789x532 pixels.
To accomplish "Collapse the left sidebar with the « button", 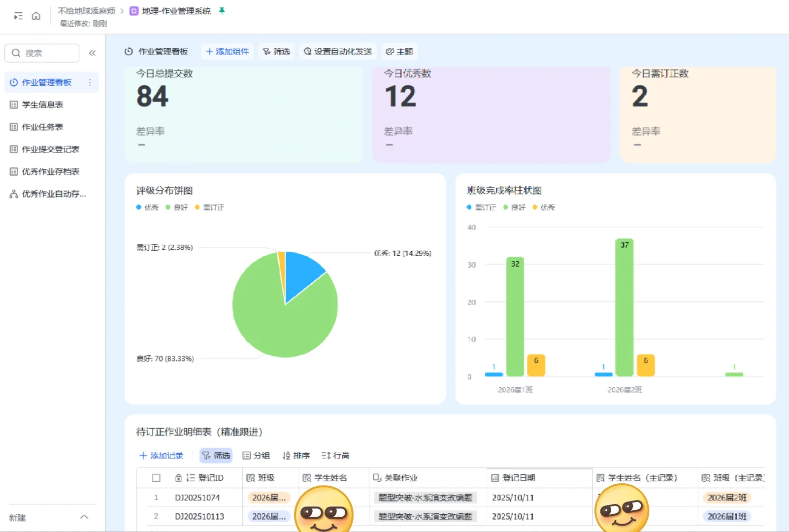I will pyautogui.click(x=92, y=53).
